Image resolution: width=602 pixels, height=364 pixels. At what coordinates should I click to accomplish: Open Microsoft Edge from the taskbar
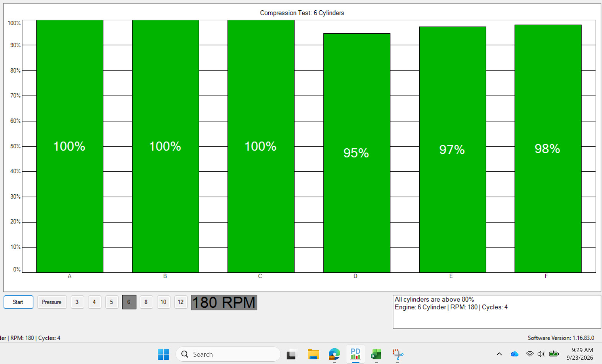coord(334,354)
